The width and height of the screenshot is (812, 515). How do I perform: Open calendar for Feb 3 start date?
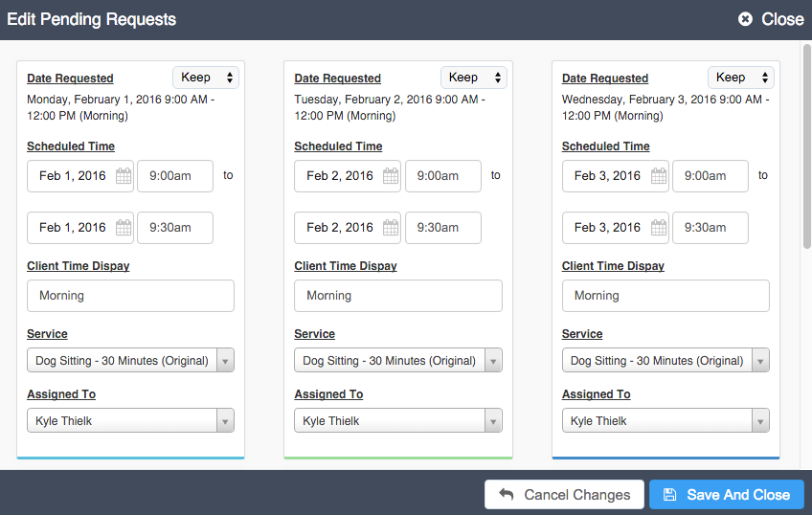(x=658, y=176)
